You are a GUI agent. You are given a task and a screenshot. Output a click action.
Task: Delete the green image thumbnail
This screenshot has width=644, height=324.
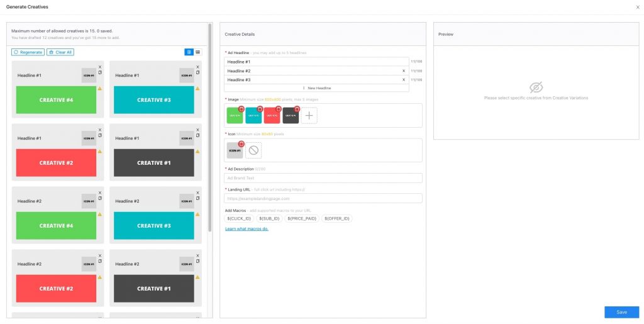point(241,109)
